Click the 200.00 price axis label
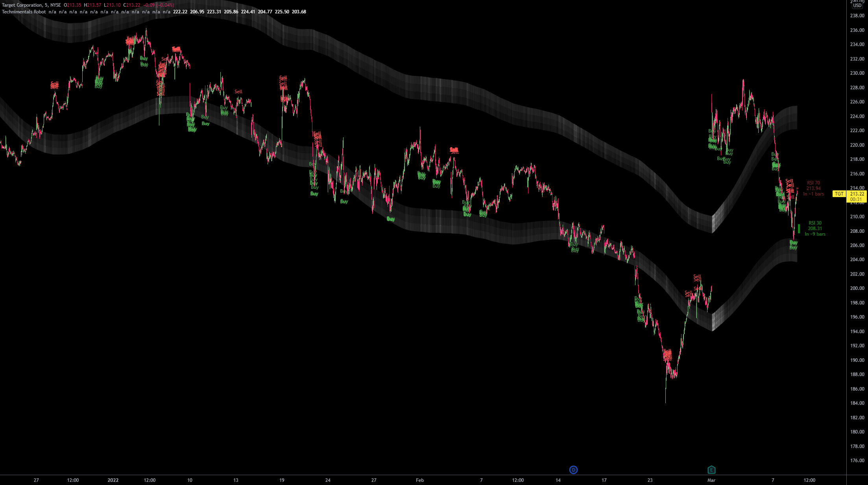 coord(857,288)
